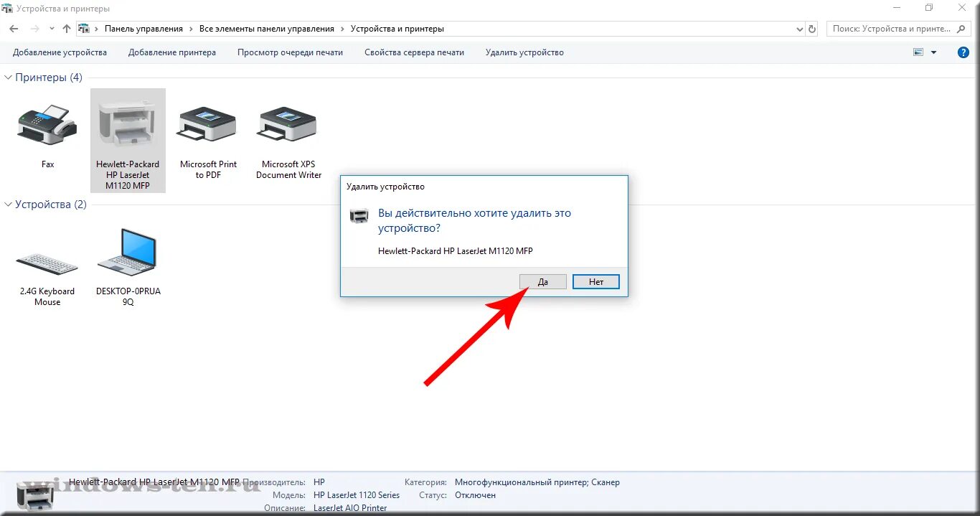Click Удалить устройство in the toolbar
980x516 pixels.
pos(524,52)
